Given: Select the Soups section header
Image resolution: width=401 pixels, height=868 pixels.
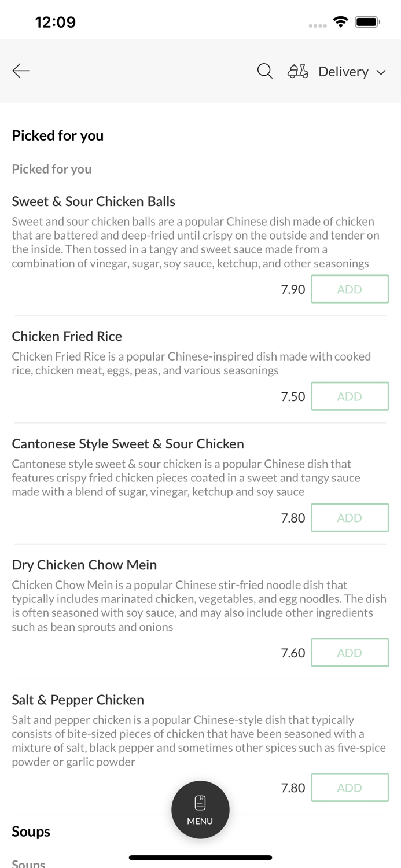Looking at the screenshot, I should click(x=30, y=832).
